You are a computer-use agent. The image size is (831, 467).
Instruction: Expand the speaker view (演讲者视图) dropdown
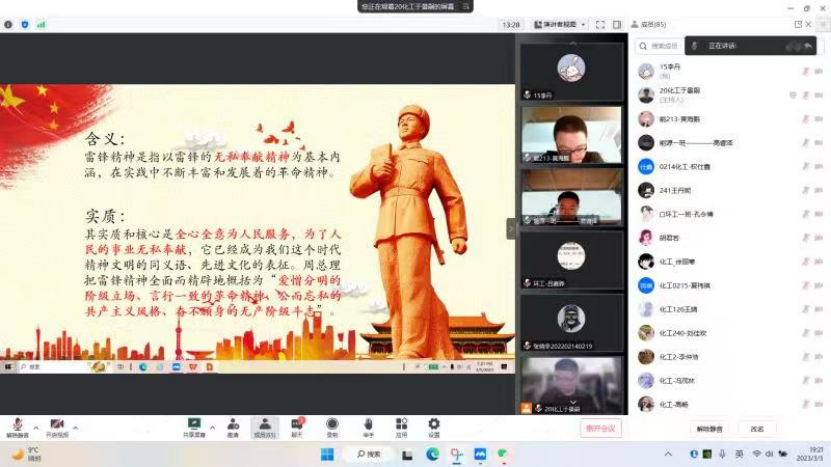click(x=584, y=24)
